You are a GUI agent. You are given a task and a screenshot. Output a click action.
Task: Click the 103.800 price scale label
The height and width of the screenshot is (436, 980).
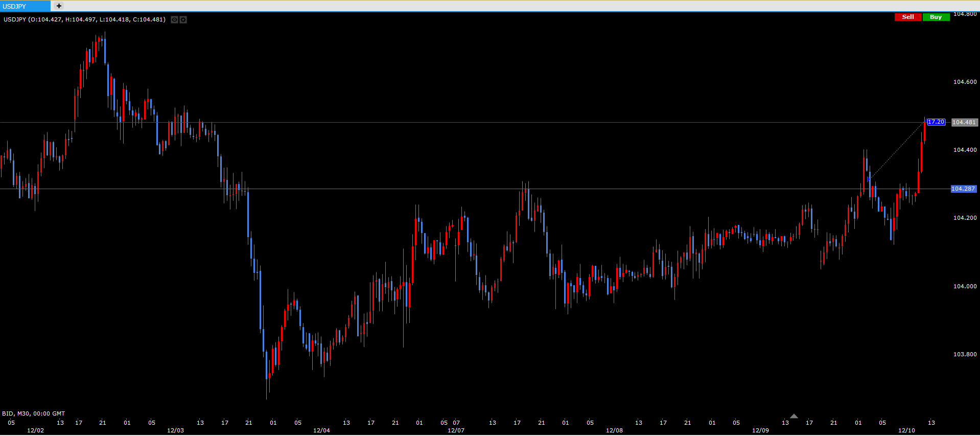965,354
